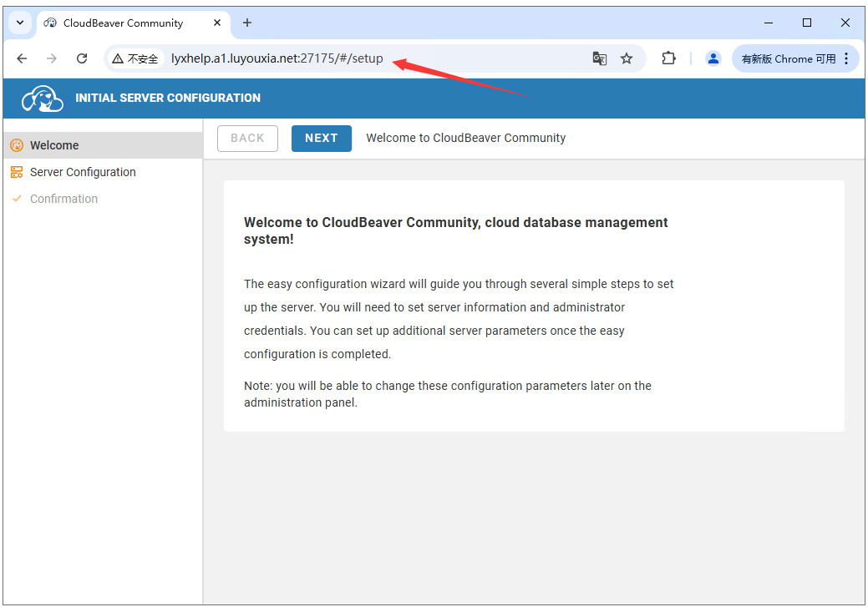Go back with browser back arrow
Screen dimensions: 868x607
click(x=22, y=58)
